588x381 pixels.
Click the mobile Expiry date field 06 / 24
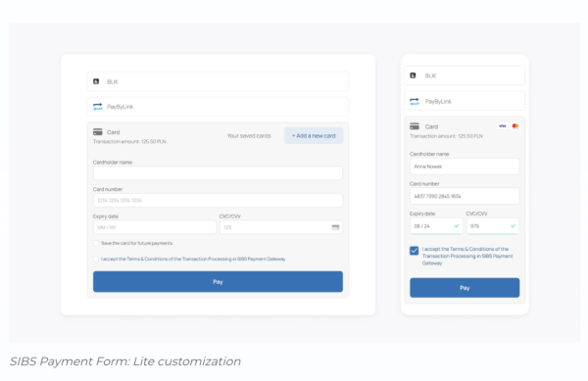point(436,226)
